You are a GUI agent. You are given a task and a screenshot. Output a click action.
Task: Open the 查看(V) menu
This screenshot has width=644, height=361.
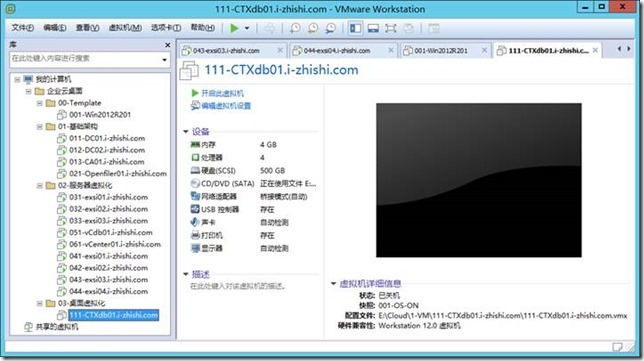point(87,28)
